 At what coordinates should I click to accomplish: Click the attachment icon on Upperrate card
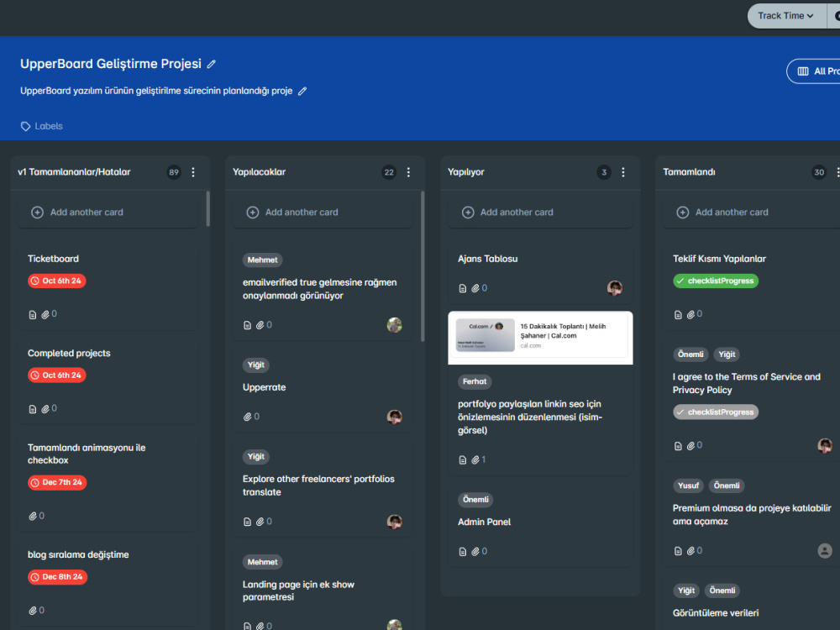[248, 417]
